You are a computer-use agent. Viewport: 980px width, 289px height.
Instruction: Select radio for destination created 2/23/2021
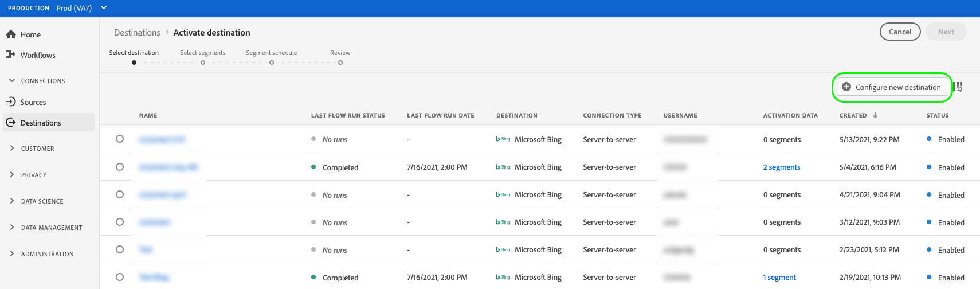tap(120, 249)
